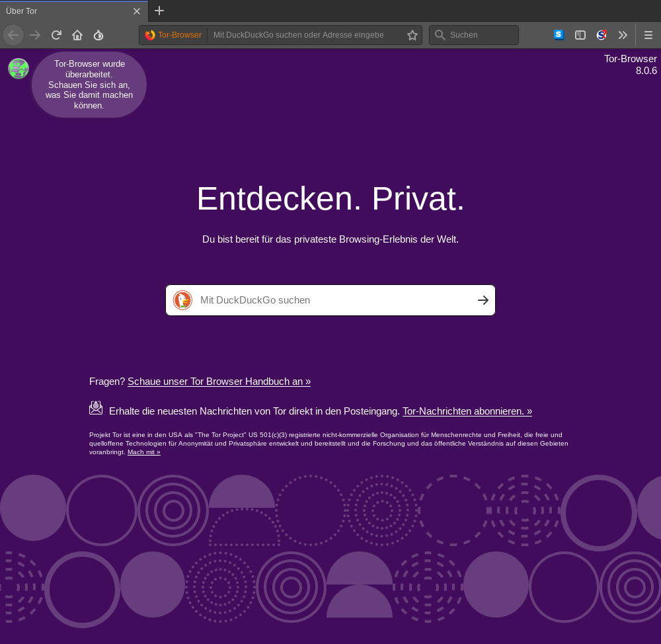Viewport: 661px width, 644px height.
Task: Click the green Tor onboarding globe icon
Action: click(19, 69)
